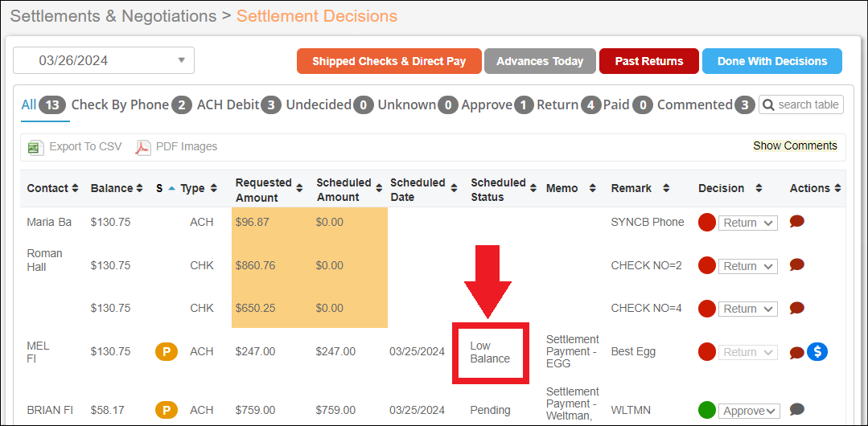The height and width of the screenshot is (426, 868).
Task: Click Low Balance status text
Action: pos(490,352)
